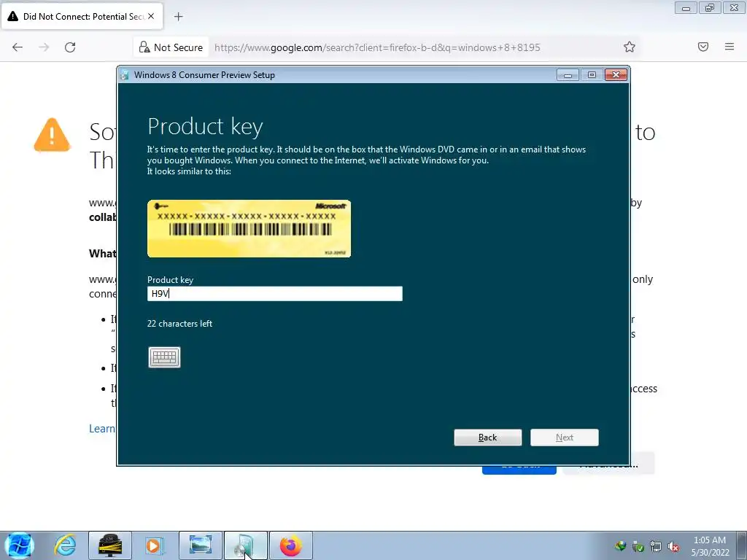Click the Not Secure lock icon in Firefox
747x560 pixels.
coord(144,47)
